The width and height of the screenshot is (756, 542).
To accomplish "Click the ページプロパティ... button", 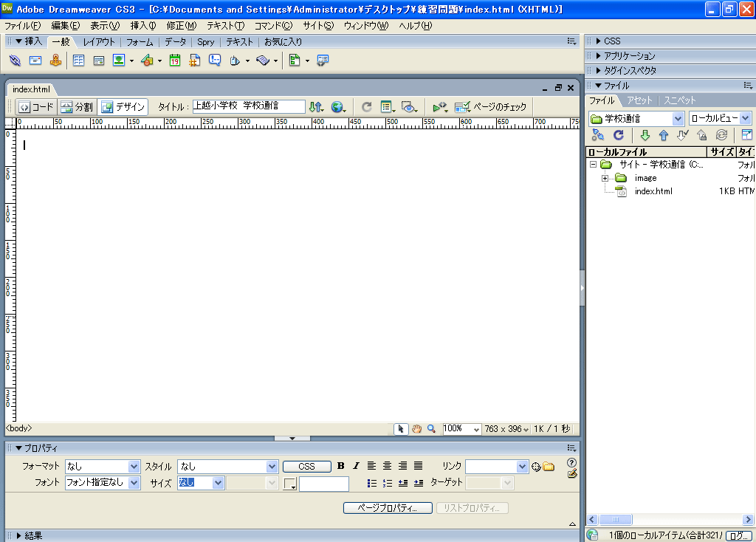I will click(x=388, y=508).
